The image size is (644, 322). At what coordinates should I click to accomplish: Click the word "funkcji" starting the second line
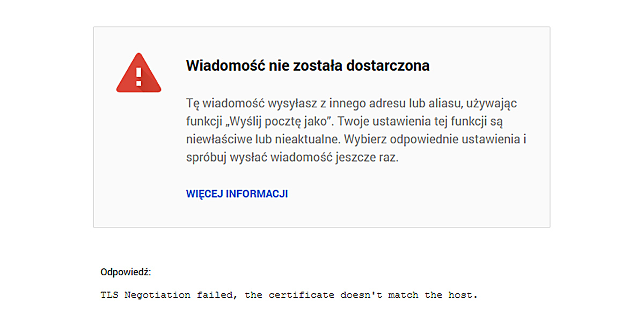pyautogui.click(x=202, y=121)
